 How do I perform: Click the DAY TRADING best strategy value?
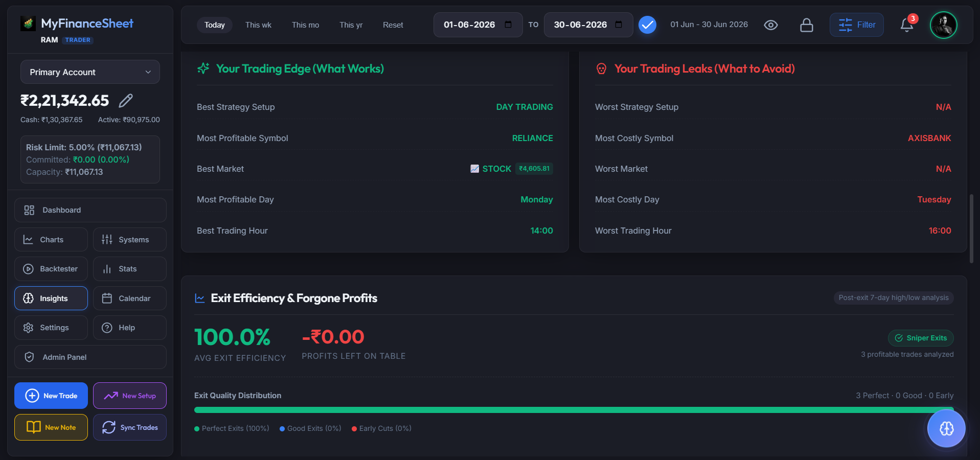525,107
